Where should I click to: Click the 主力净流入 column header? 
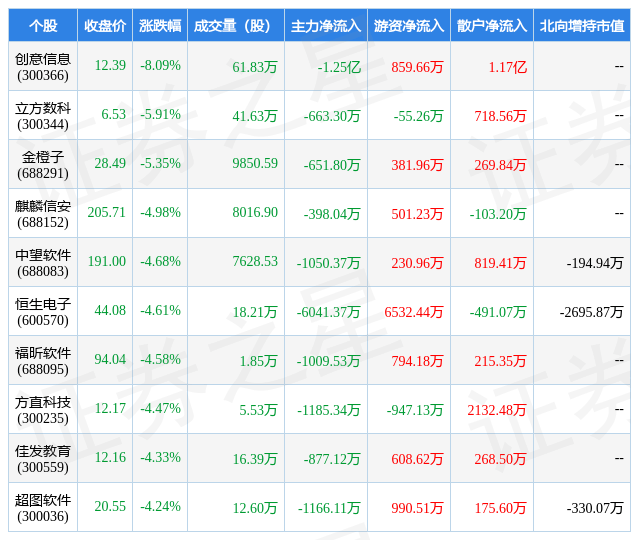coord(326,26)
